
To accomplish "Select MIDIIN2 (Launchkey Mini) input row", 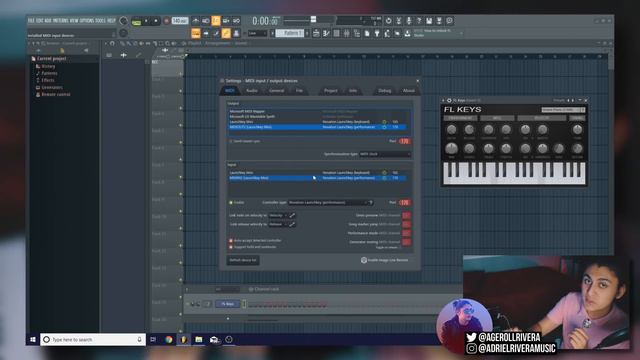I will (x=317, y=178).
